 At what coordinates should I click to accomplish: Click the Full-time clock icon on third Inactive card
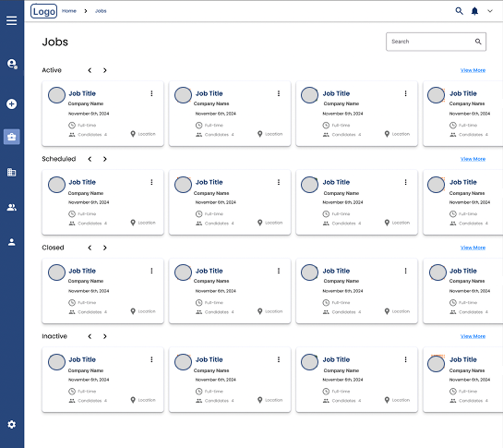pyautogui.click(x=326, y=391)
